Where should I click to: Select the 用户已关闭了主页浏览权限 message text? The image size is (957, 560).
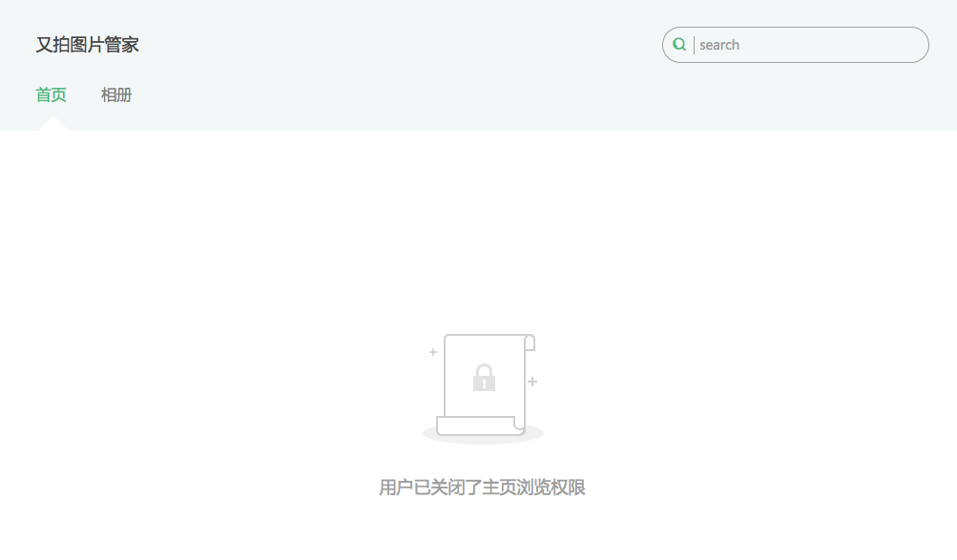click(x=482, y=487)
